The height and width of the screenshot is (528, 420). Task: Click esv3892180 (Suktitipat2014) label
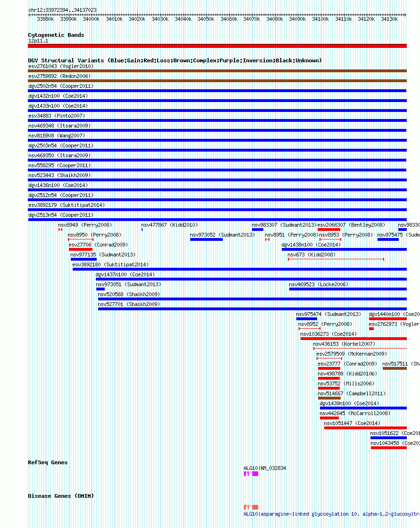click(x=110, y=264)
